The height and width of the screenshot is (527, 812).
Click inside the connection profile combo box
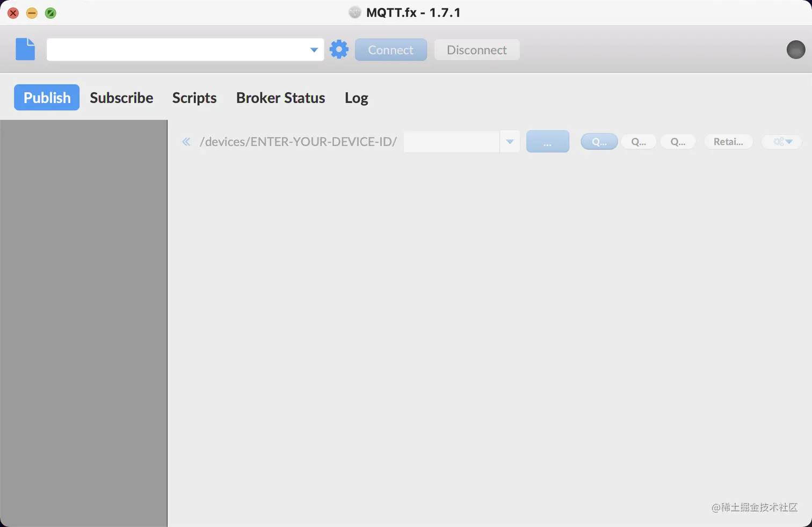(x=185, y=49)
